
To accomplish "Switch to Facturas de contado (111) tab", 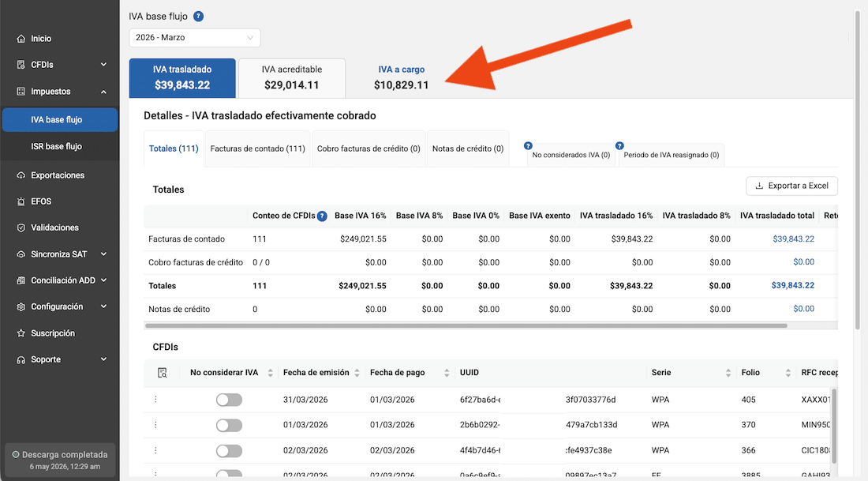I will click(258, 148).
